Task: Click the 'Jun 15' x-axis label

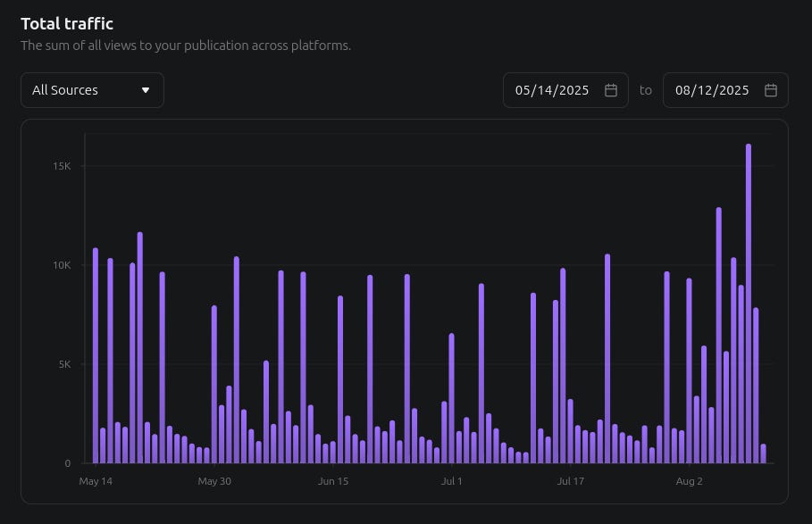Action: click(x=333, y=481)
